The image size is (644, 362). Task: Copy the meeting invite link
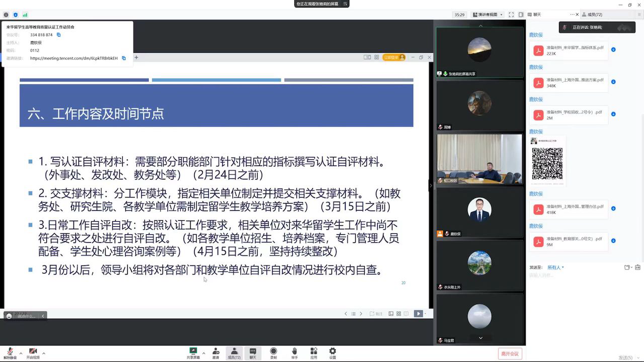[124, 58]
